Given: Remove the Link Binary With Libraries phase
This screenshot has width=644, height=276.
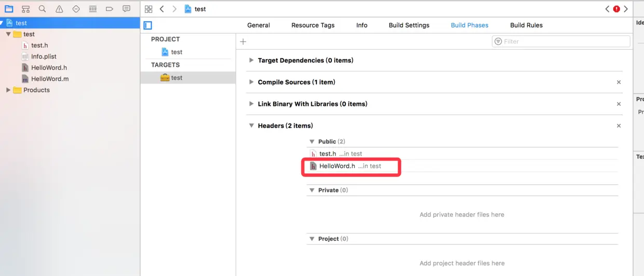Looking at the screenshot, I should (x=619, y=104).
